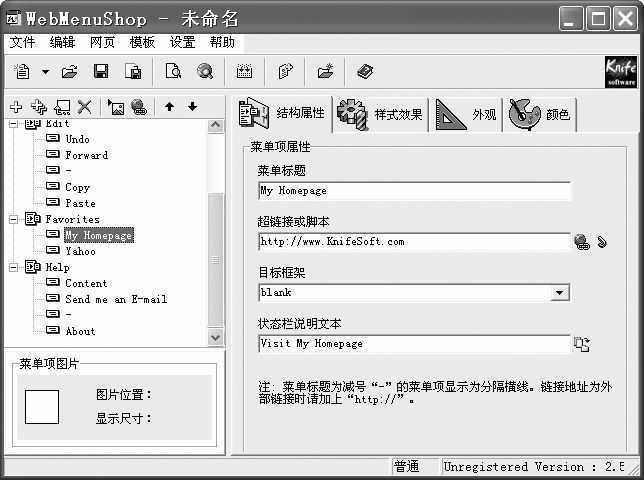Viewport: 644px width, 480px height.
Task: Click the Open file folder icon
Action: 70,71
